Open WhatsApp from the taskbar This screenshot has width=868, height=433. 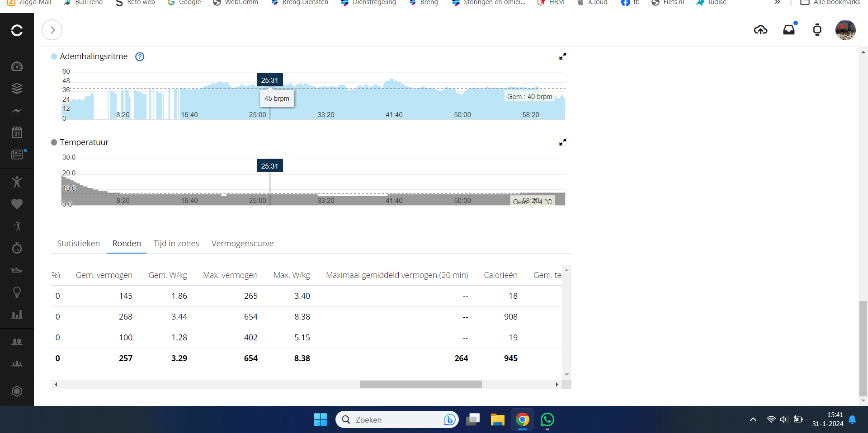[x=547, y=420]
